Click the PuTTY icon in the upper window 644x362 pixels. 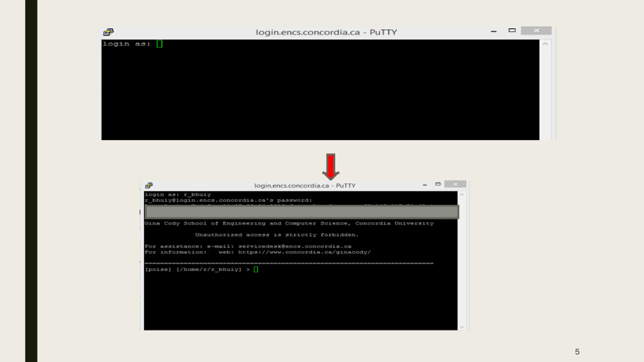coord(108,32)
